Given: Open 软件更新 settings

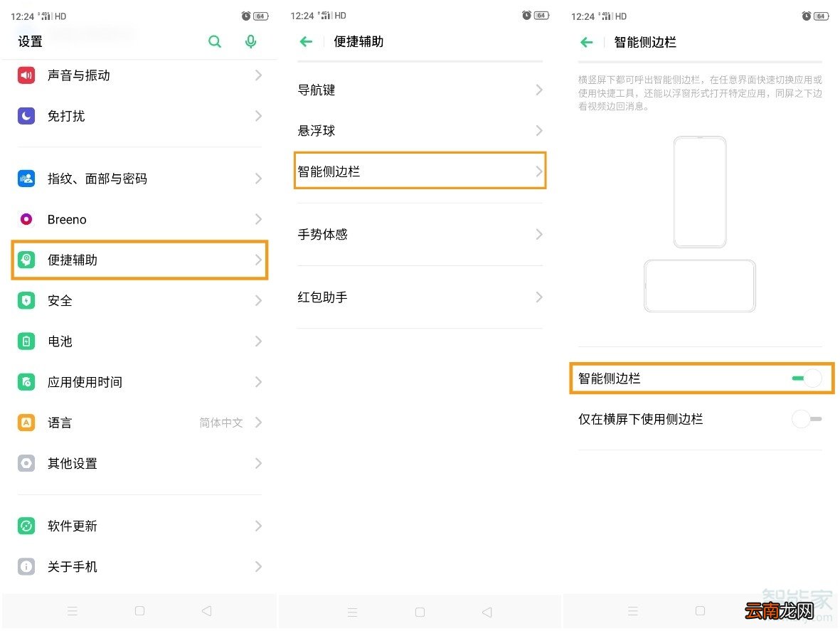Looking at the screenshot, I should (139, 526).
